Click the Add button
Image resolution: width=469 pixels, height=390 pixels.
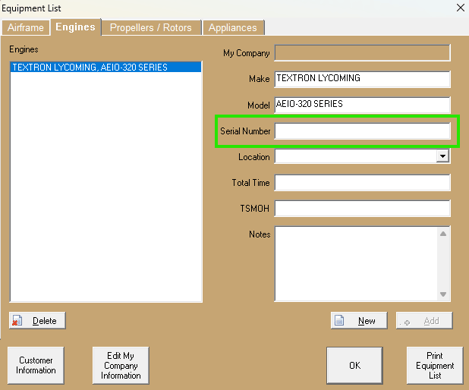424,321
